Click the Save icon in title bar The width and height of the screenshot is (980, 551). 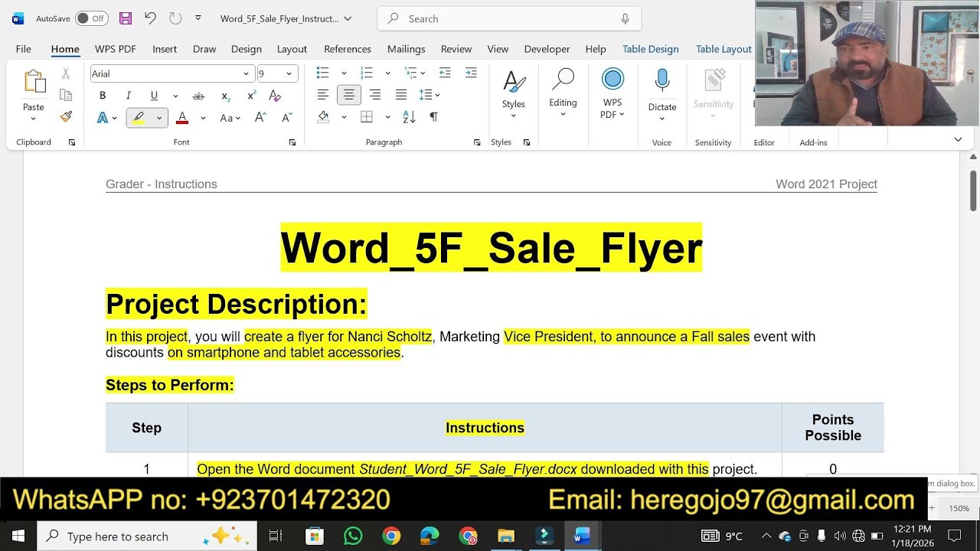pyautogui.click(x=126, y=18)
